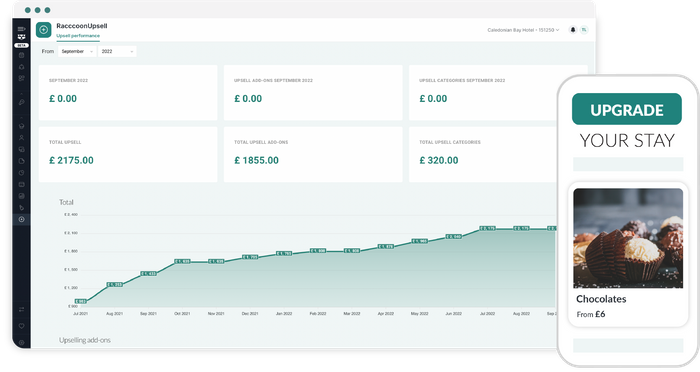Viewport: 700px width, 372px height.
Task: Open the Total Upsell £2175.00 card
Action: point(128,154)
